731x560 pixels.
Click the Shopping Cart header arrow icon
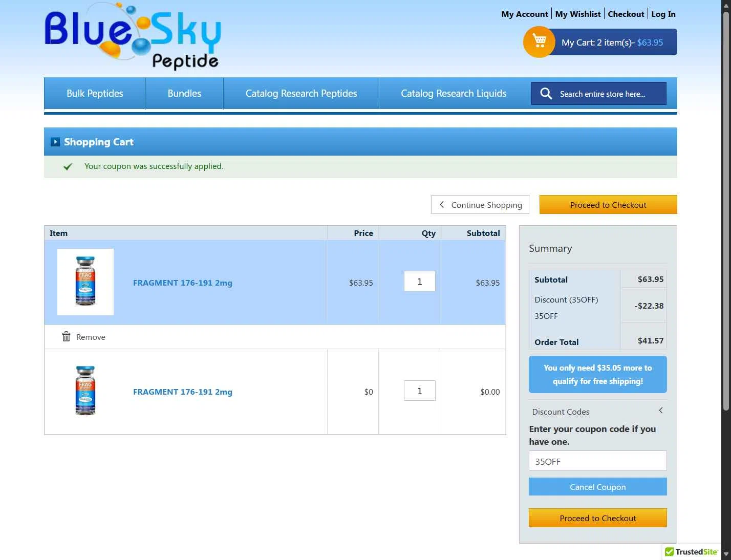55,142
